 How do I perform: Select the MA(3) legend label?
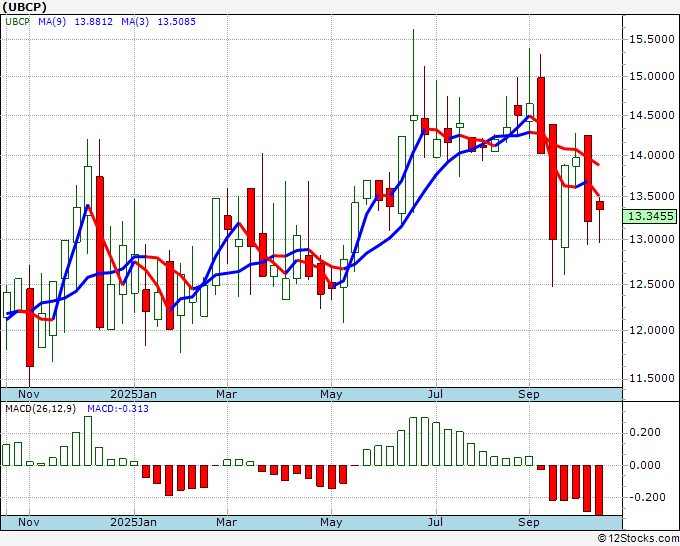point(135,22)
